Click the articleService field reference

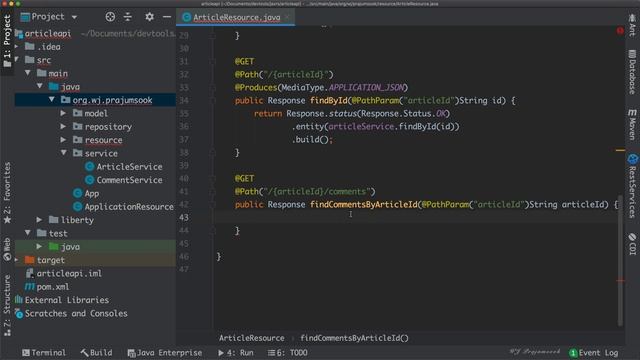[x=361, y=127]
